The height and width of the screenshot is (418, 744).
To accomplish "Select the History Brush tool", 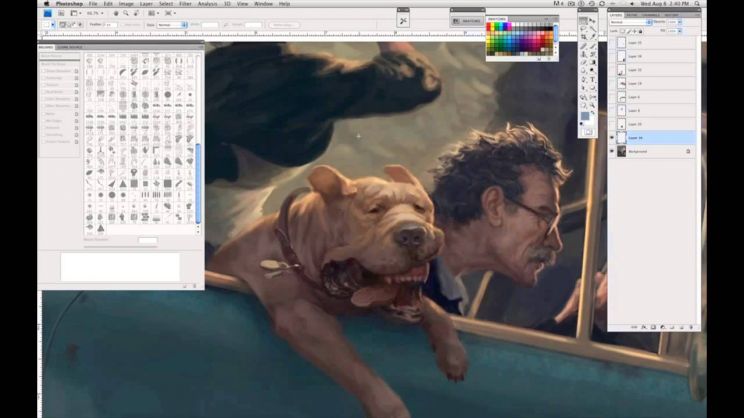I will pyautogui.click(x=593, y=54).
